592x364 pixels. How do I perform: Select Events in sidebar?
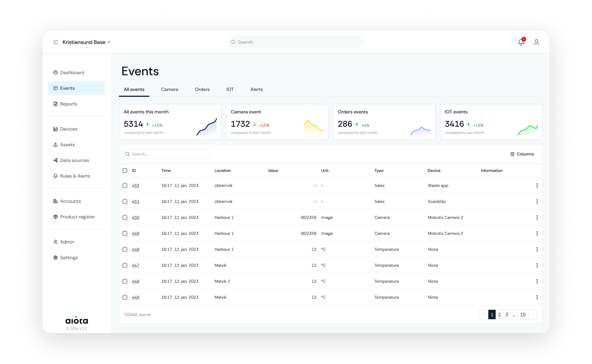point(77,88)
